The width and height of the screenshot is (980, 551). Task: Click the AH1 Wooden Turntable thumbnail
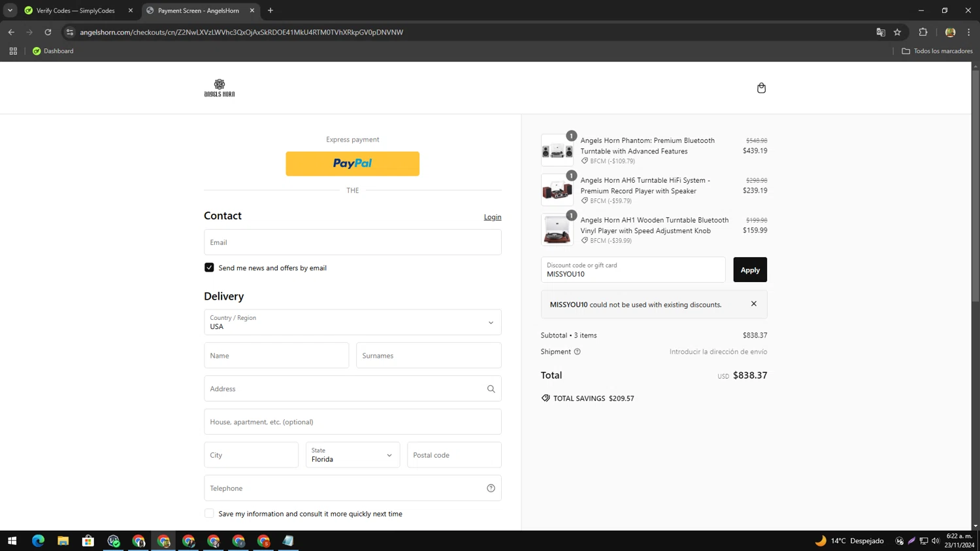tap(557, 230)
